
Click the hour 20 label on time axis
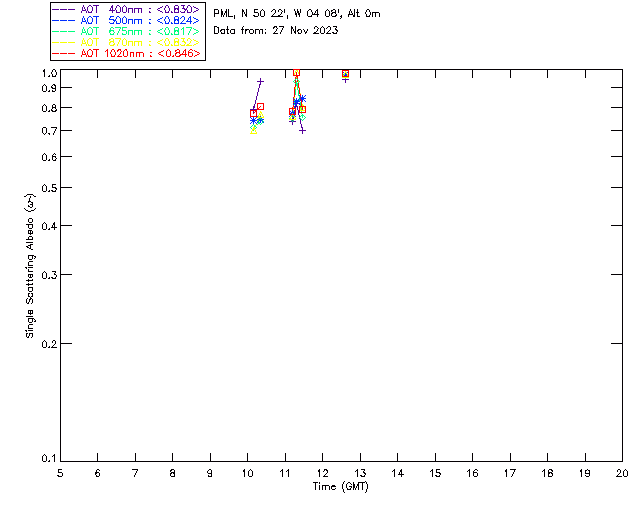click(622, 473)
